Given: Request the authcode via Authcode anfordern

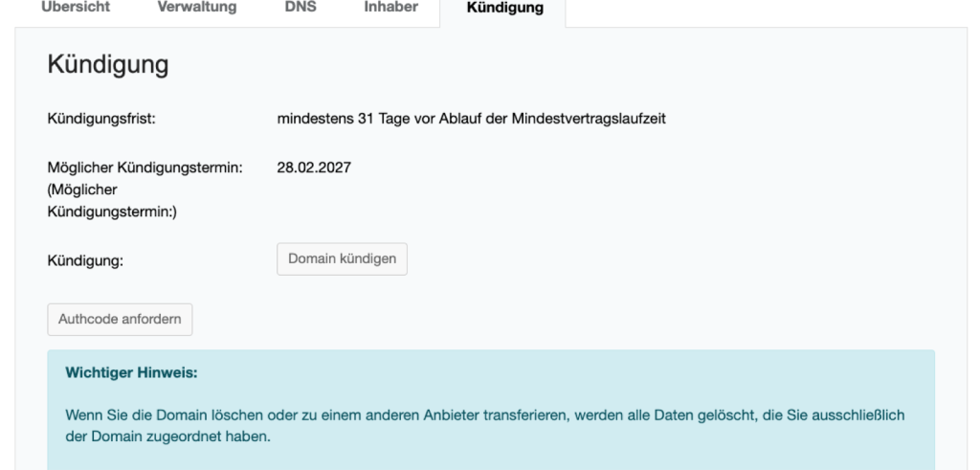Looking at the screenshot, I should click(120, 320).
